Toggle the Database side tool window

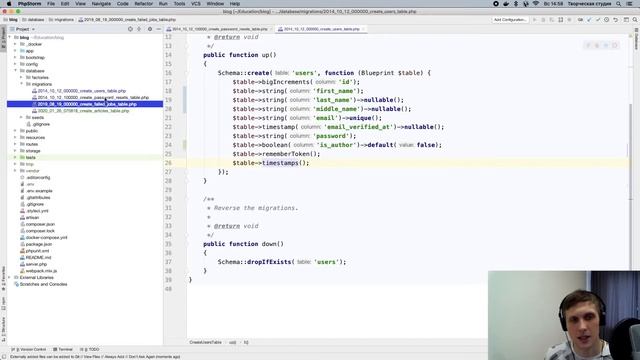(x=636, y=39)
